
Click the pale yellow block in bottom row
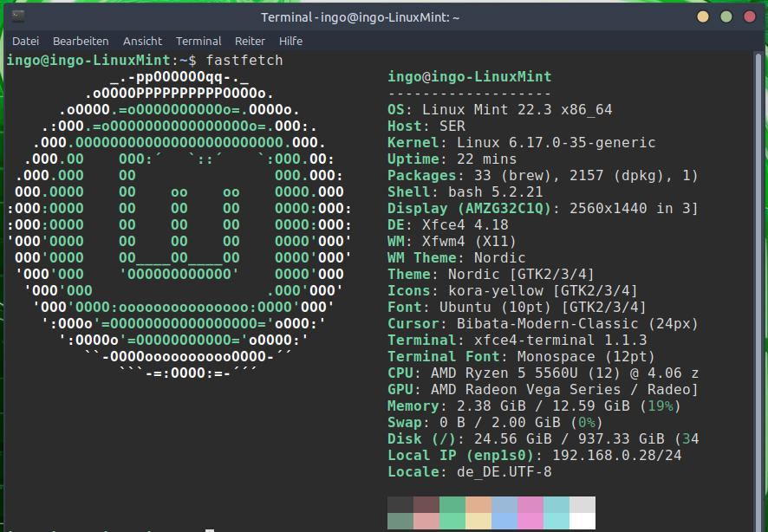coord(478,521)
